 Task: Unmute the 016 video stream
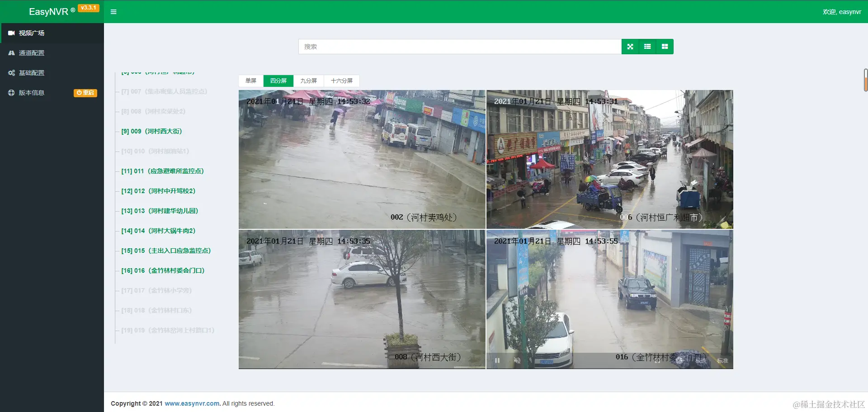pyautogui.click(x=517, y=360)
